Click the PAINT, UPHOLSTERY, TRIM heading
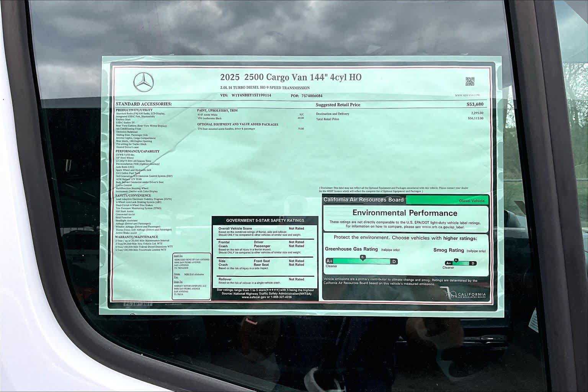Viewport: 588px width, 392px height. (x=217, y=110)
